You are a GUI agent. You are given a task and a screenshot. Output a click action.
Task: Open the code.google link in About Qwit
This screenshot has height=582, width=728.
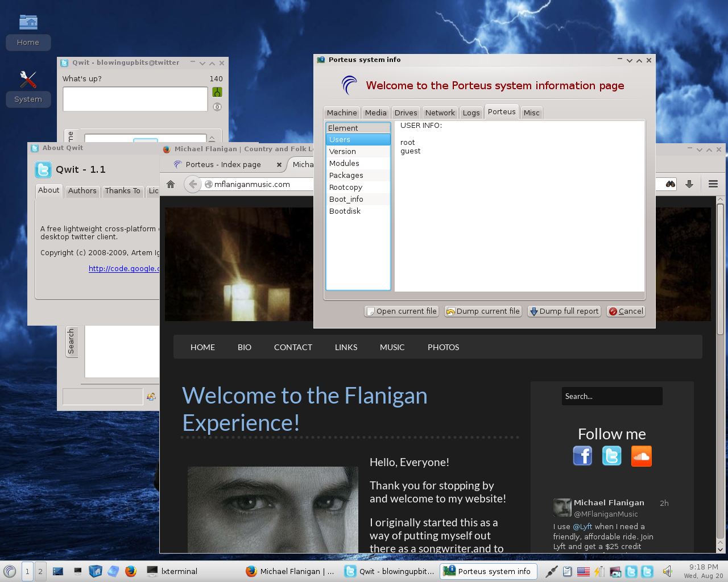pos(124,269)
